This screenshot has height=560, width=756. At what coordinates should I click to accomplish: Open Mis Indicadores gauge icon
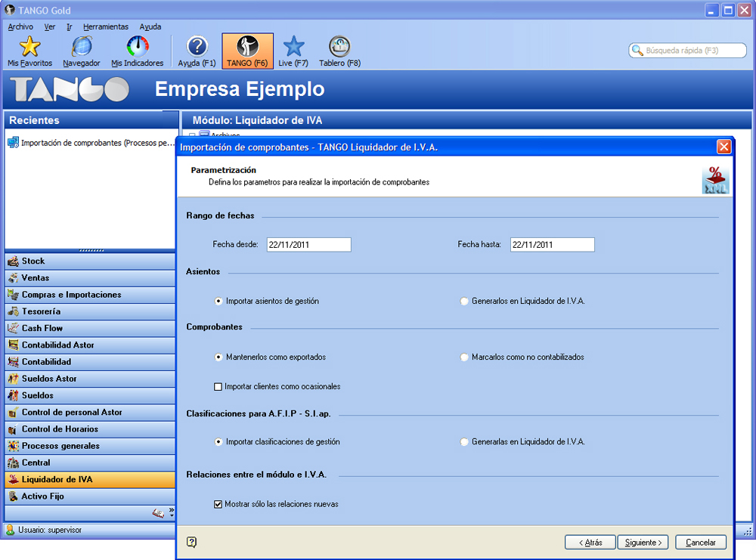tap(138, 47)
